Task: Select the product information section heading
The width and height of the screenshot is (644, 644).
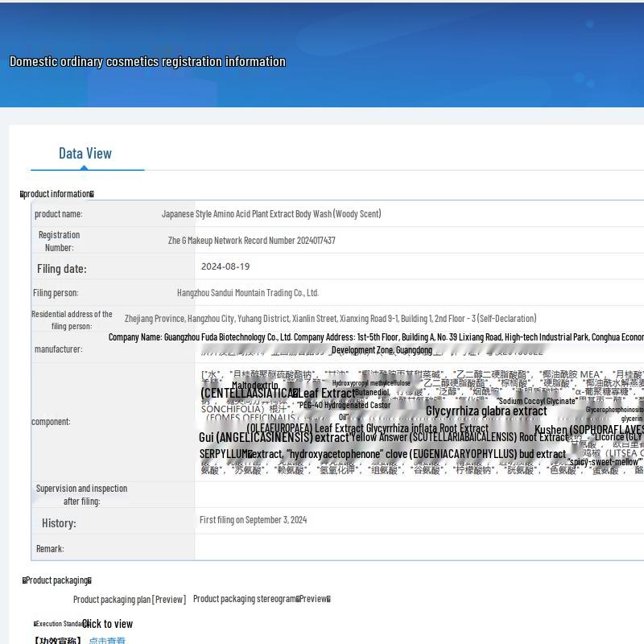Action: (x=57, y=194)
